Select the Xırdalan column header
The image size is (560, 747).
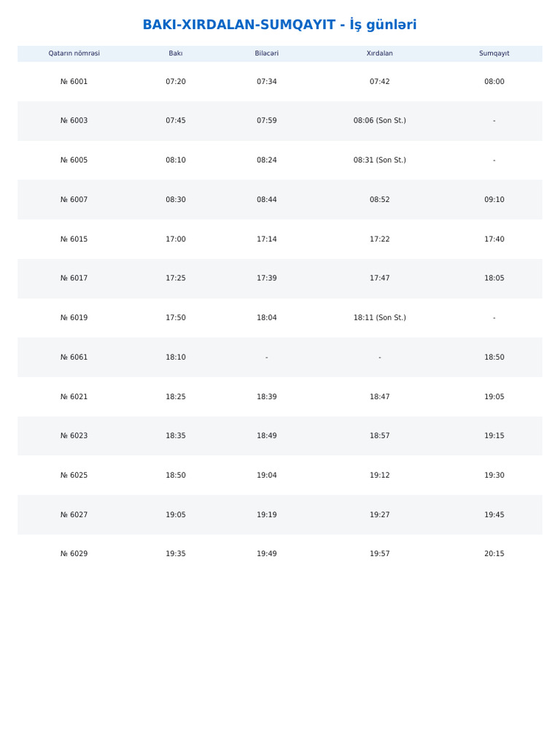point(379,53)
